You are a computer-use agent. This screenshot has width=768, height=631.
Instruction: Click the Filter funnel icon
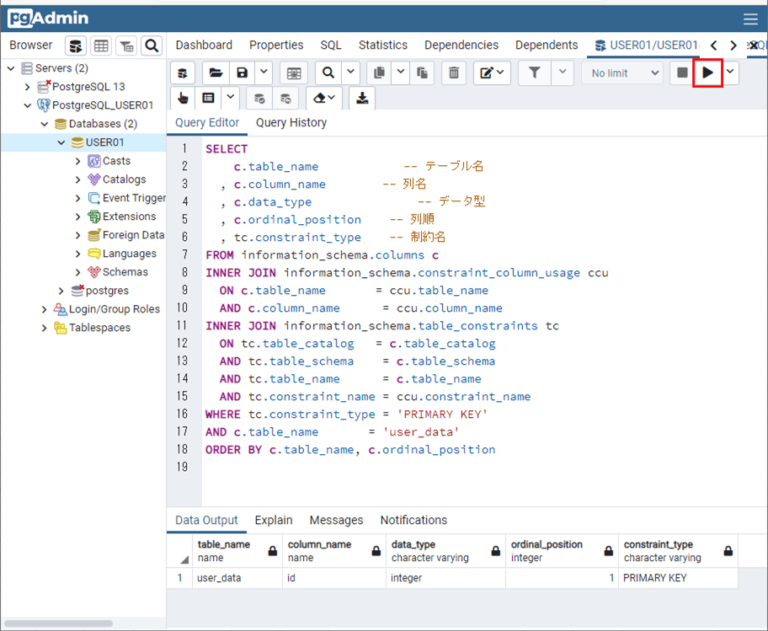tap(535, 72)
